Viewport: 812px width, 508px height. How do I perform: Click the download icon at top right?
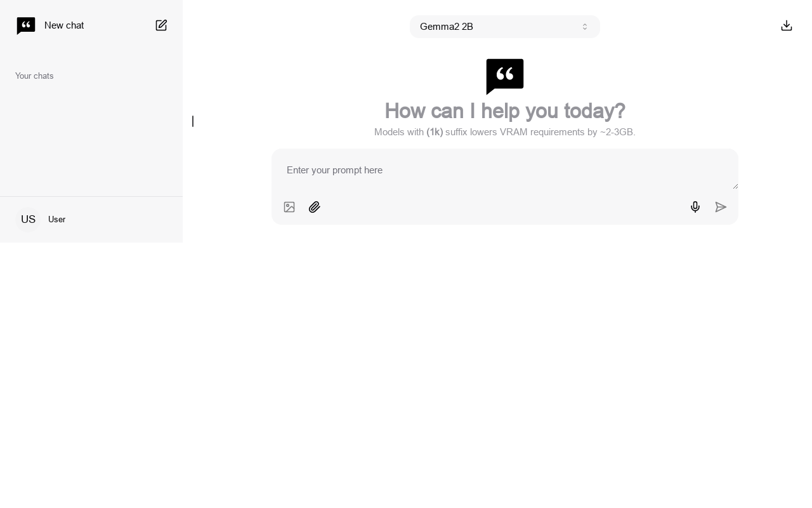point(787,25)
